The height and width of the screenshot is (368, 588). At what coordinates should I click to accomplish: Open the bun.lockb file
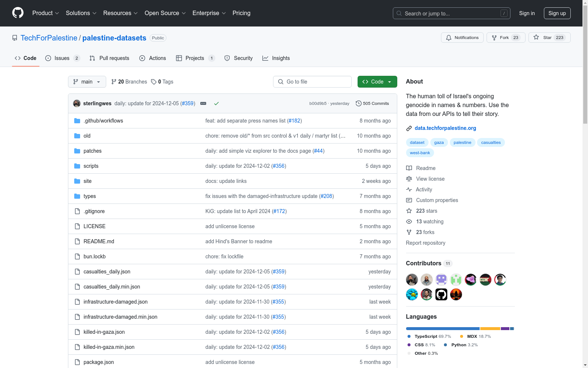click(94, 256)
